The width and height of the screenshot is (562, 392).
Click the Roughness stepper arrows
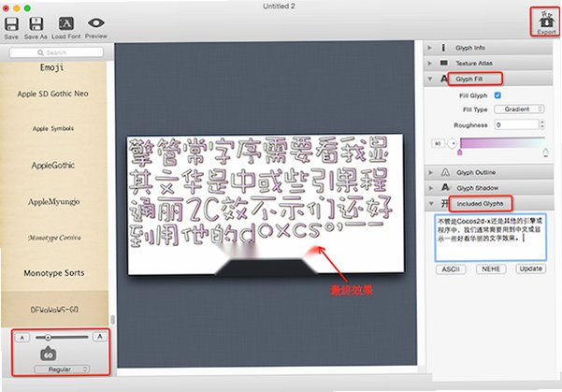[542, 124]
